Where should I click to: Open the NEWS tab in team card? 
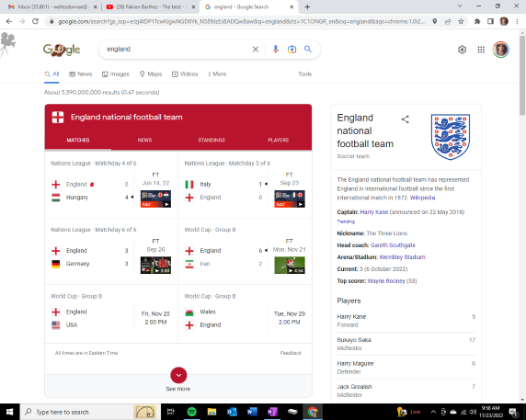[x=144, y=140]
